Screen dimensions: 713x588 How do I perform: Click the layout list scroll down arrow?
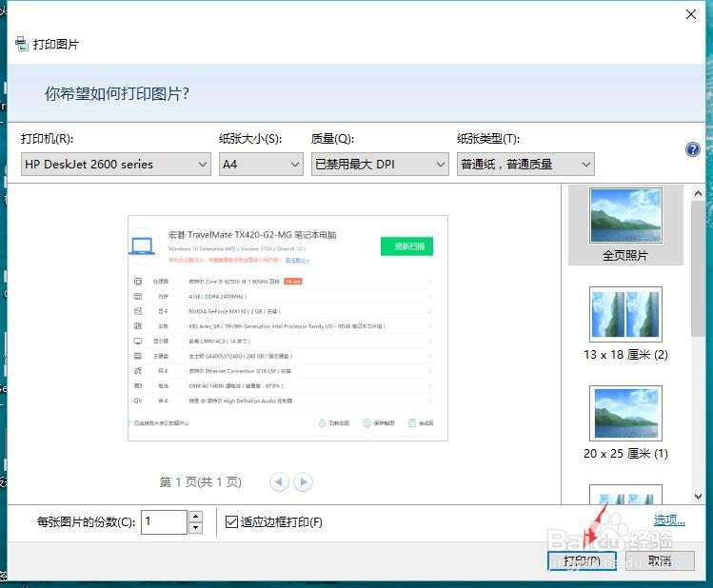[698, 497]
